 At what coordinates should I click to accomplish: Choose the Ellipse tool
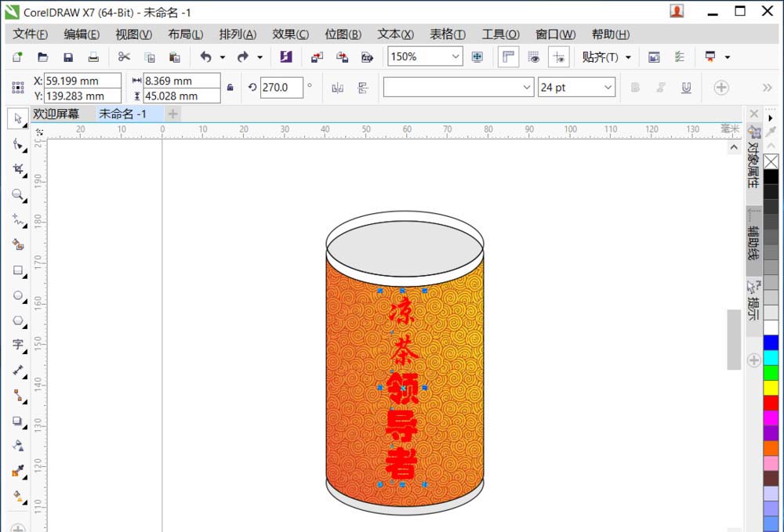(17, 295)
